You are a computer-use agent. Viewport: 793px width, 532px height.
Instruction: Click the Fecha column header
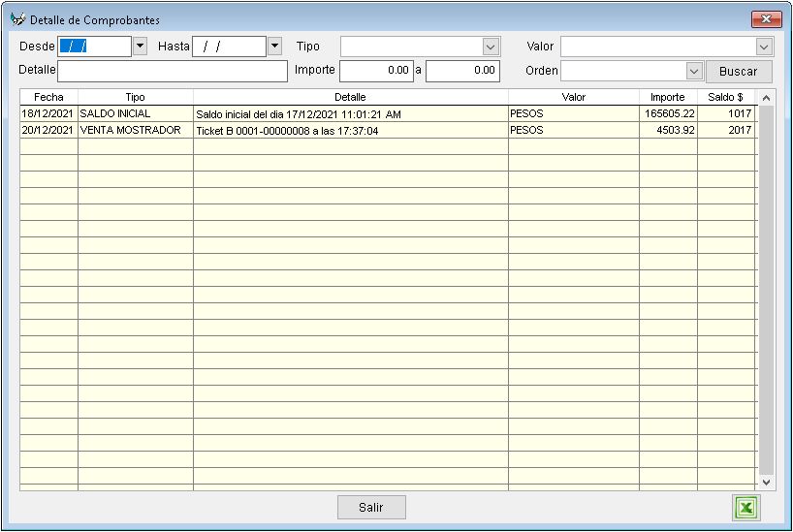point(48,98)
